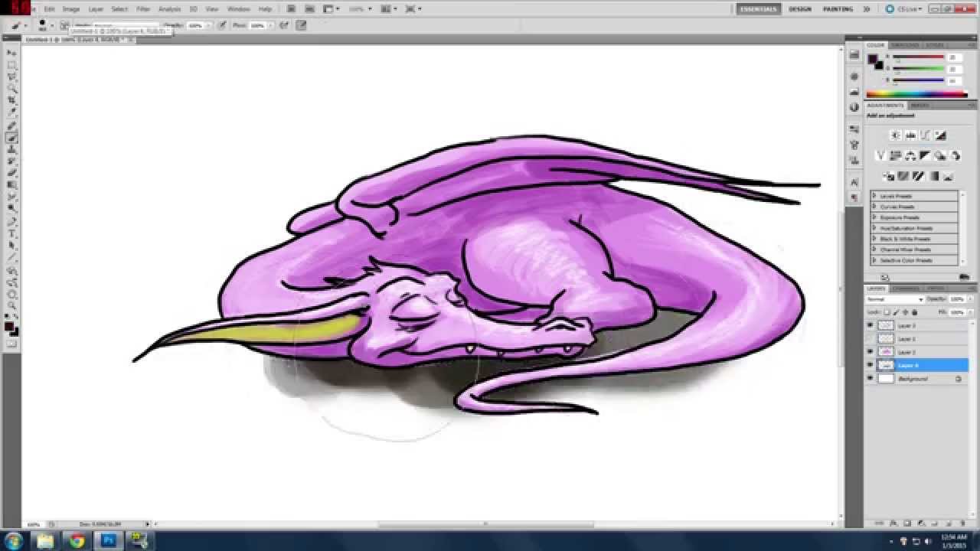
Task: Select the Crop tool
Action: pos(11,100)
